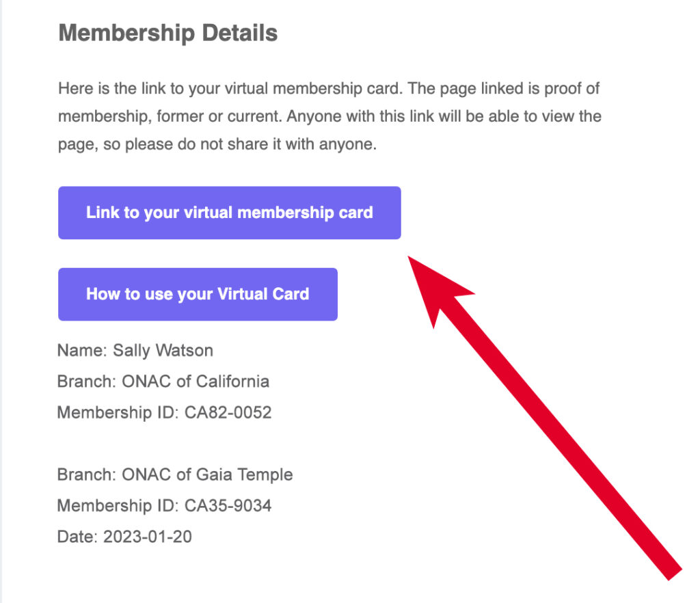This screenshot has width=700, height=603.
Task: Click the membership ID CA82-0052
Action: click(228, 412)
